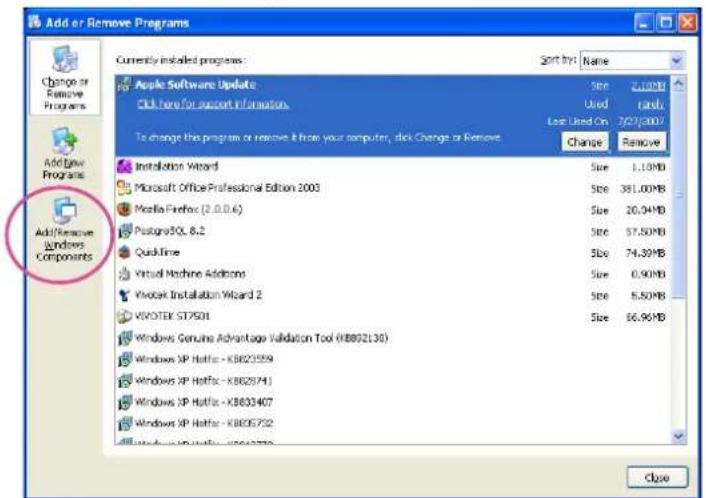Select icon of Hotfix KB823559
Screen dimensions: 706x498
125,359
